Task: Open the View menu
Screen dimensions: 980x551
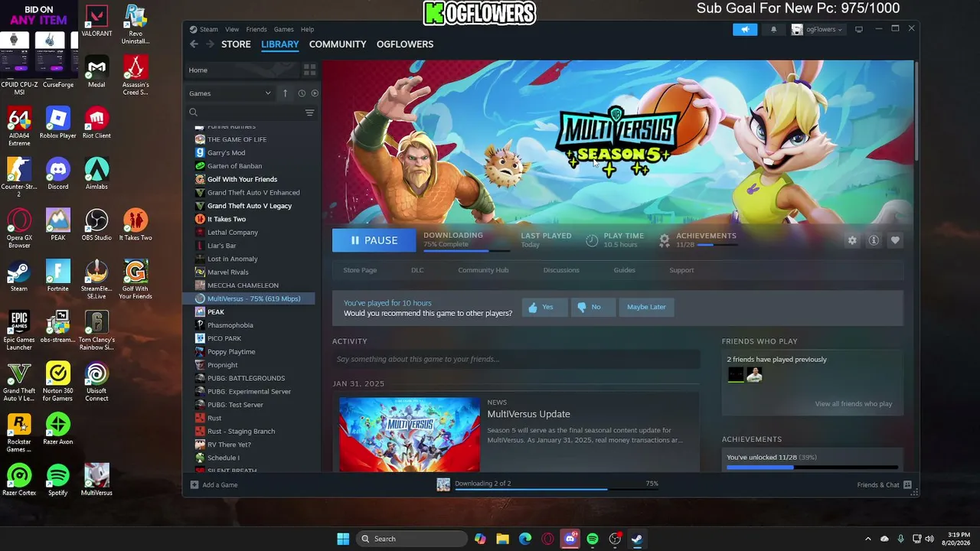Action: pos(232,29)
